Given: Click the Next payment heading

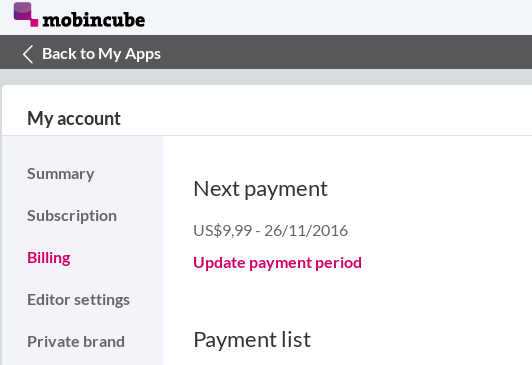Looking at the screenshot, I should [x=261, y=189].
